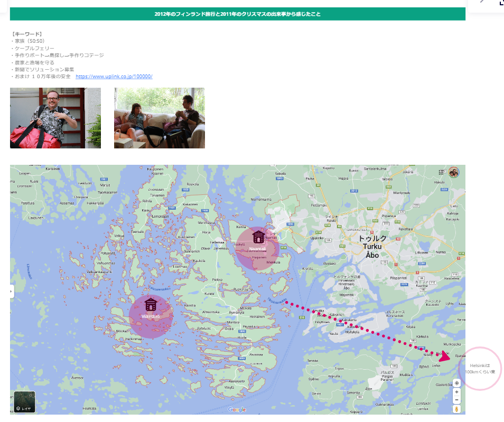Click the Helsinki 100km pink circle note
The height and width of the screenshot is (422, 504).
[x=480, y=369]
